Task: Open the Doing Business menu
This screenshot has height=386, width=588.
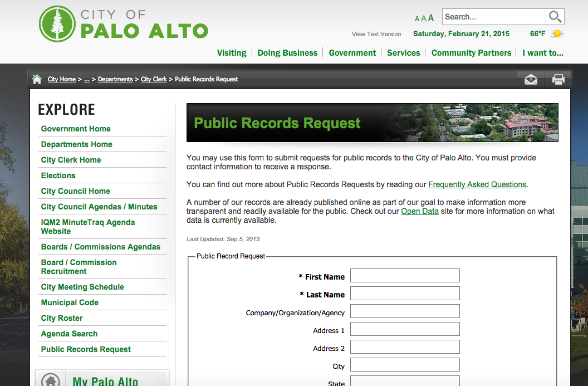Action: pyautogui.click(x=288, y=53)
